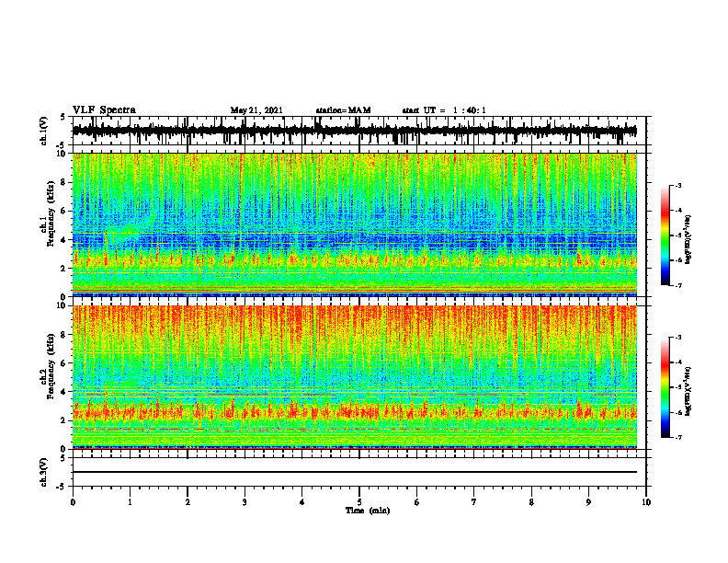Click tick label 10 on the Time axis

coord(646,502)
